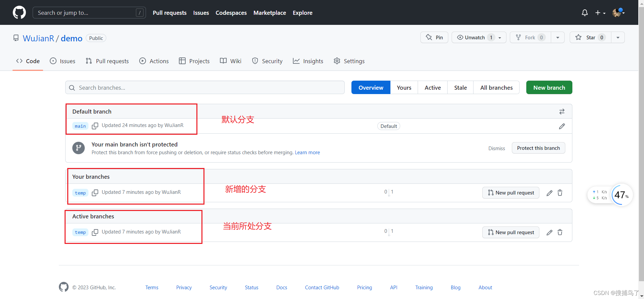This screenshot has width=644, height=299.
Task: Open the repository Security tab
Action: coord(267,61)
